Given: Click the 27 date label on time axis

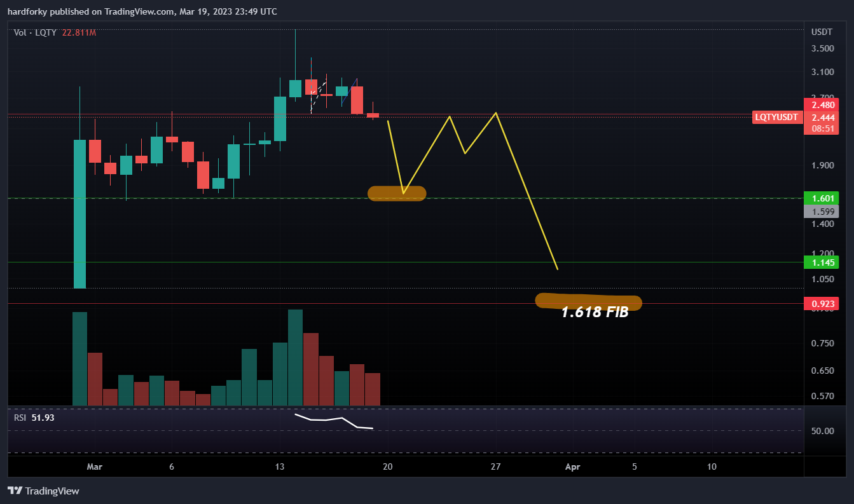Looking at the screenshot, I should [x=496, y=467].
